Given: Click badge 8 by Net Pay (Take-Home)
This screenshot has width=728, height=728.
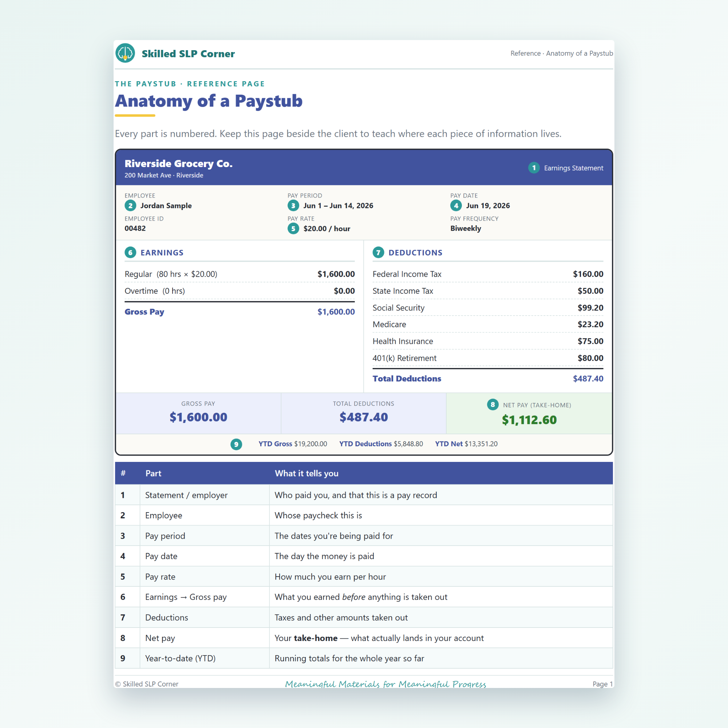Looking at the screenshot, I should [x=492, y=405].
